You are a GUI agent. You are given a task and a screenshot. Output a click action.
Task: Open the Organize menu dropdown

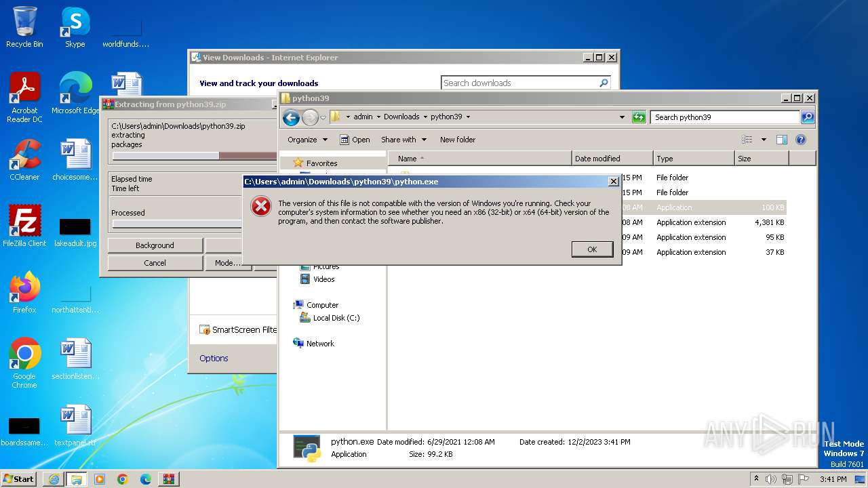point(307,140)
